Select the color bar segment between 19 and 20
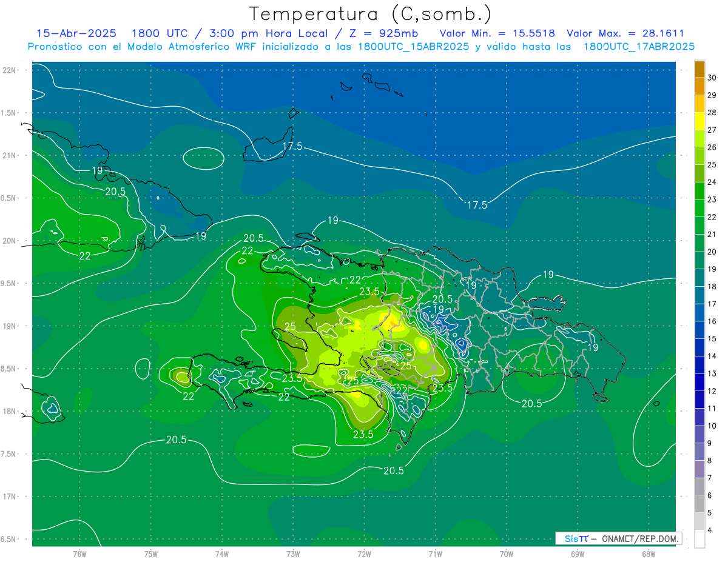 699,261
